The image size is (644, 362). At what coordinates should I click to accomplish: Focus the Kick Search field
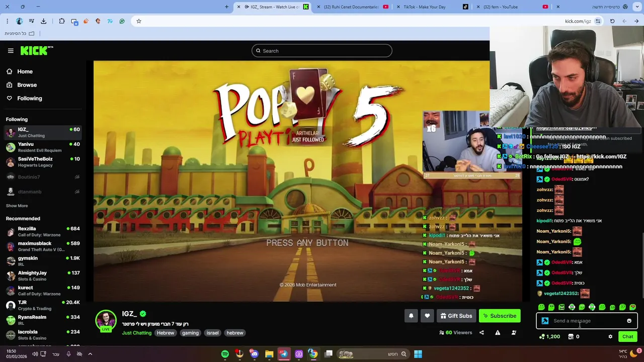322,51
